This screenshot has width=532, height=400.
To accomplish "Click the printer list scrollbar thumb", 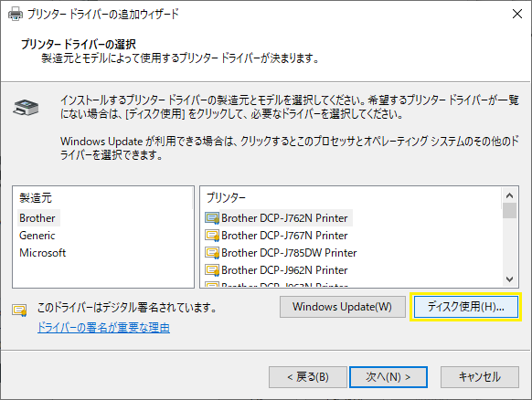I will point(510,211).
